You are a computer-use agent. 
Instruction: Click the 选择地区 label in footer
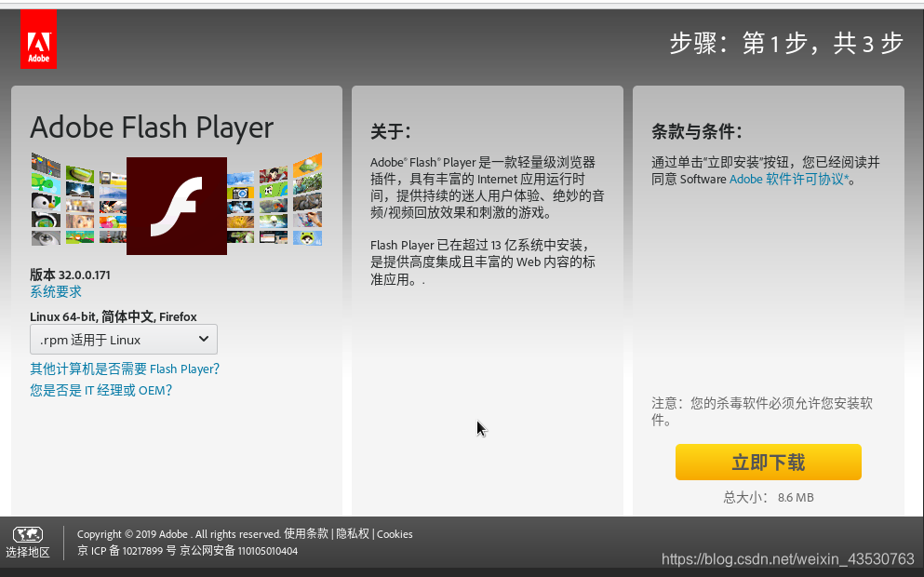coord(28,552)
